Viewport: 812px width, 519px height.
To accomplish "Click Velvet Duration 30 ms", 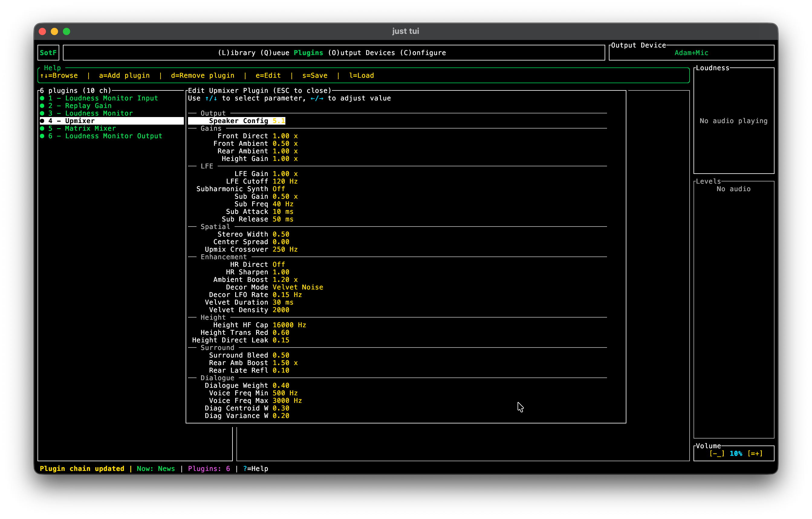I will pyautogui.click(x=249, y=302).
